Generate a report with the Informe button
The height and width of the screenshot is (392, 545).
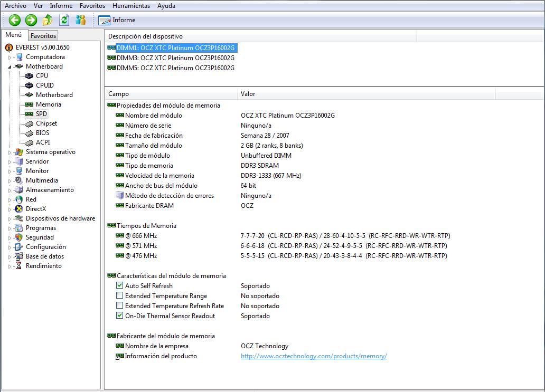click(117, 20)
